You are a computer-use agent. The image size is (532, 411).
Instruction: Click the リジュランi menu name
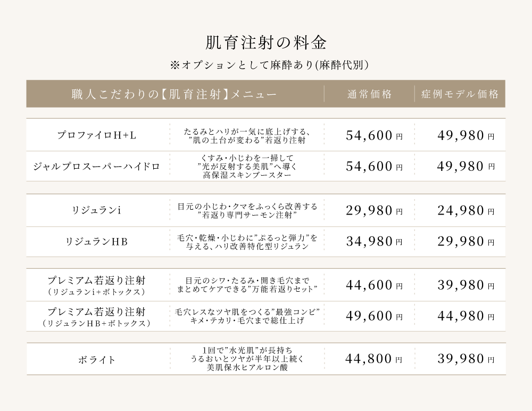[97, 211]
